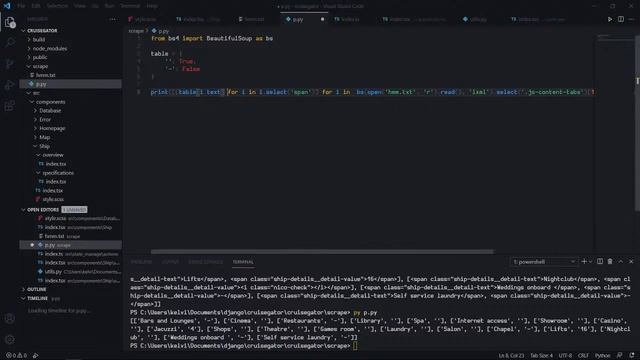Expand the public folder
Image resolution: width=640 pixels, height=360 pixels.
coord(40,58)
